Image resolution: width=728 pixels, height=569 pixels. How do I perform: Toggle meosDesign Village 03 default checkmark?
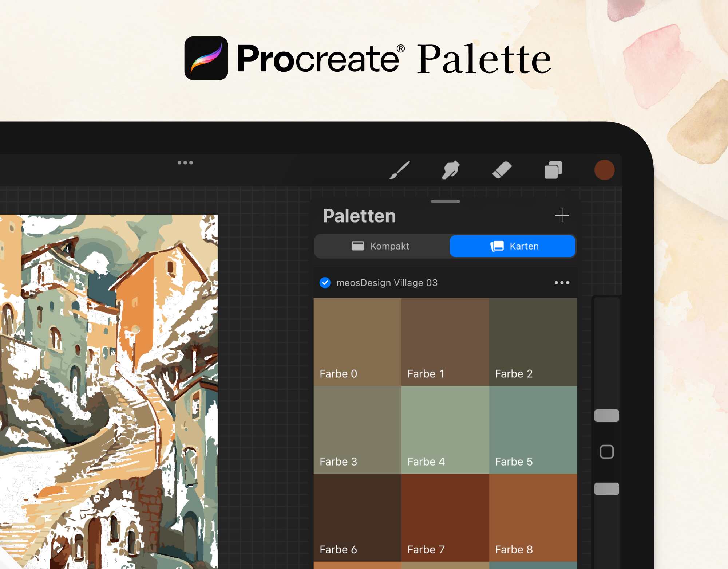click(325, 283)
